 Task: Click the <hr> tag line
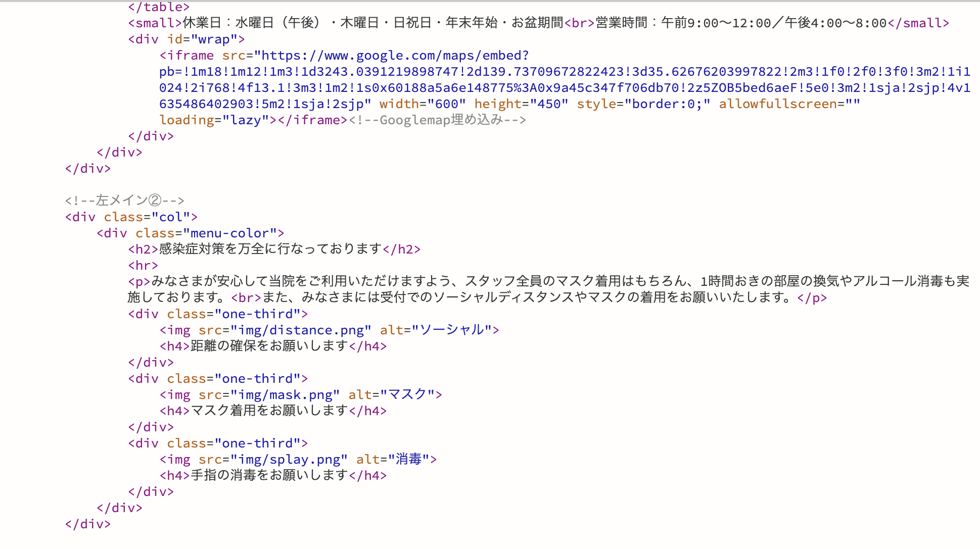(143, 266)
